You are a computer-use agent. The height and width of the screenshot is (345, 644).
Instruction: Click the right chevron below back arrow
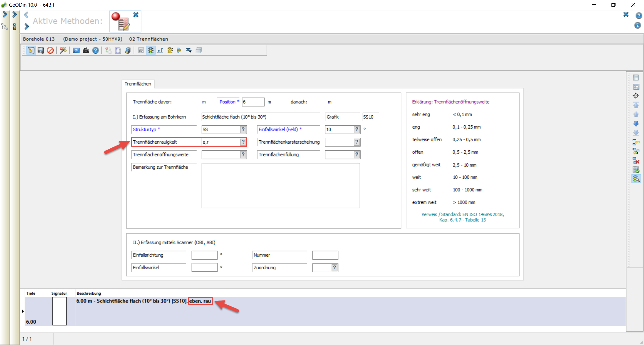[x=26, y=26]
